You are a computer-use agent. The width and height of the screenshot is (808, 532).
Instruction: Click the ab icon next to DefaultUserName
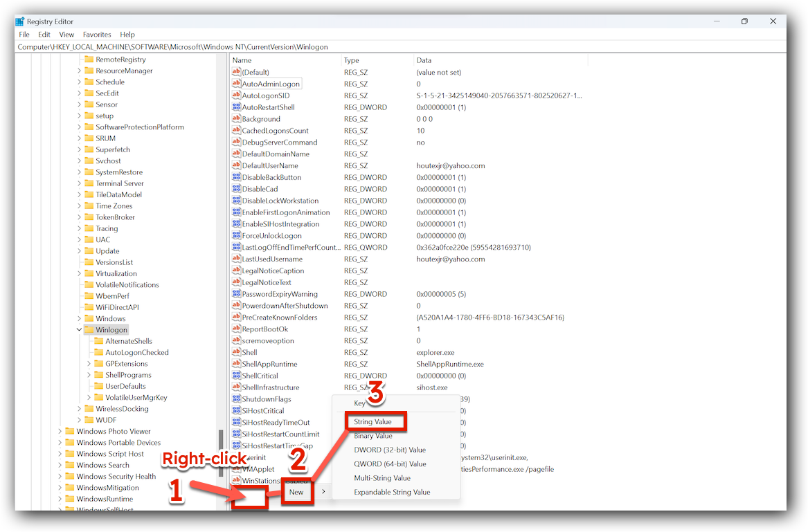coord(237,165)
